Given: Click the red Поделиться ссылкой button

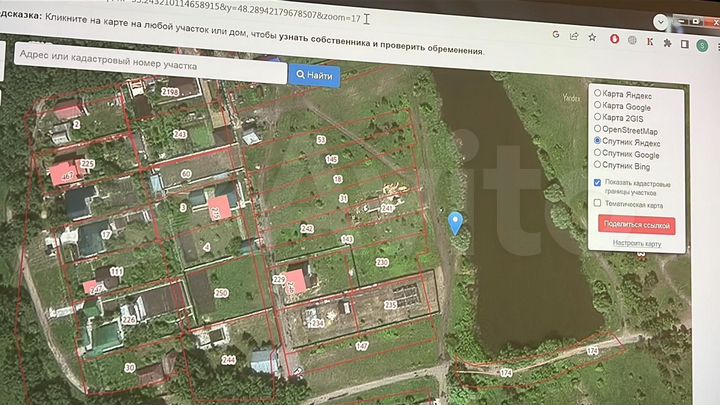Looking at the screenshot, I should tap(636, 225).
